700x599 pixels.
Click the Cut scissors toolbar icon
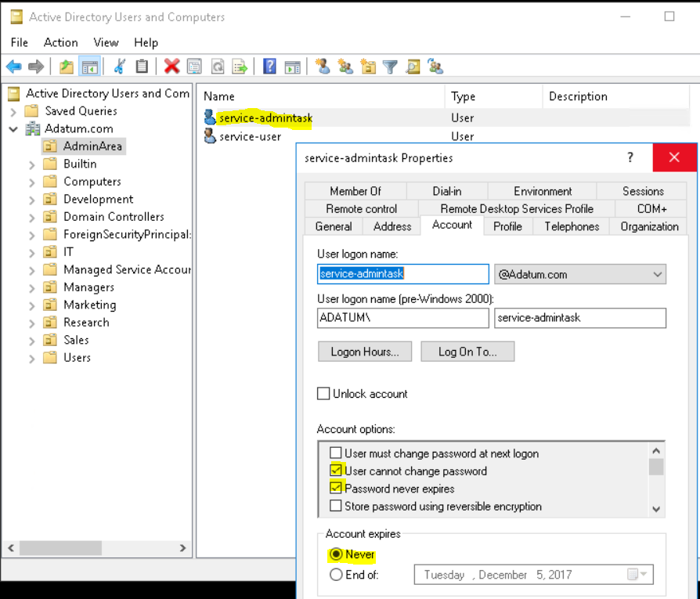120,67
